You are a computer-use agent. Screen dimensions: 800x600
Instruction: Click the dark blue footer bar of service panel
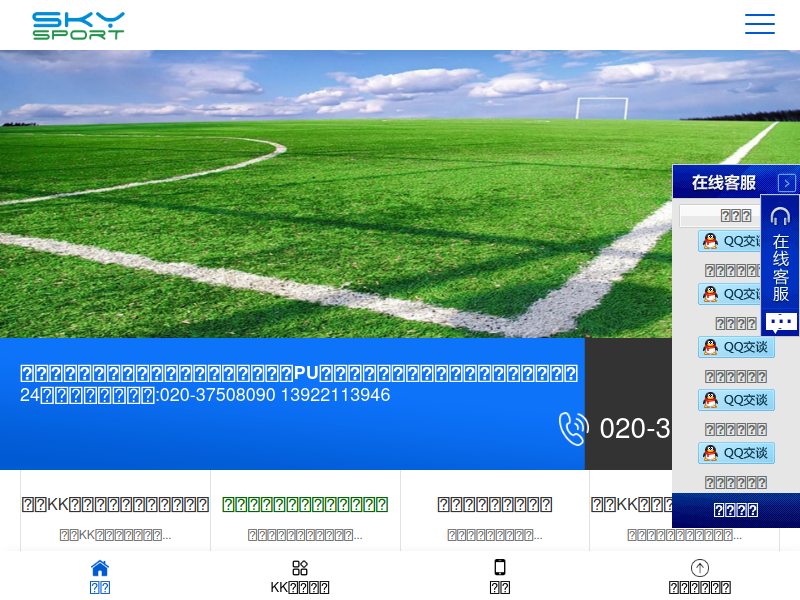(735, 510)
